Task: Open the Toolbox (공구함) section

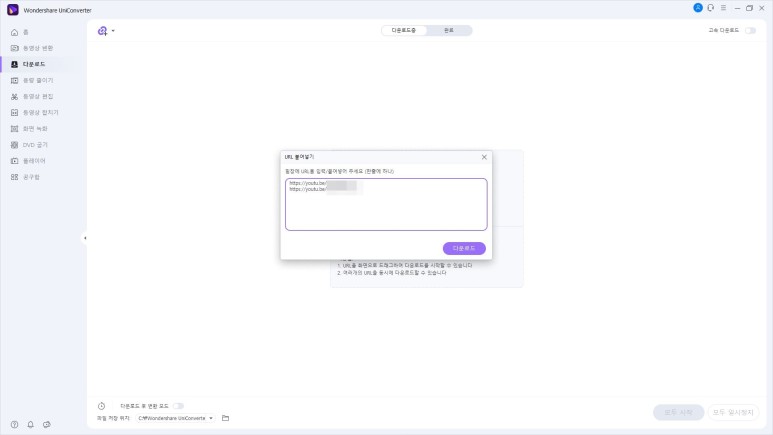Action: click(25, 177)
